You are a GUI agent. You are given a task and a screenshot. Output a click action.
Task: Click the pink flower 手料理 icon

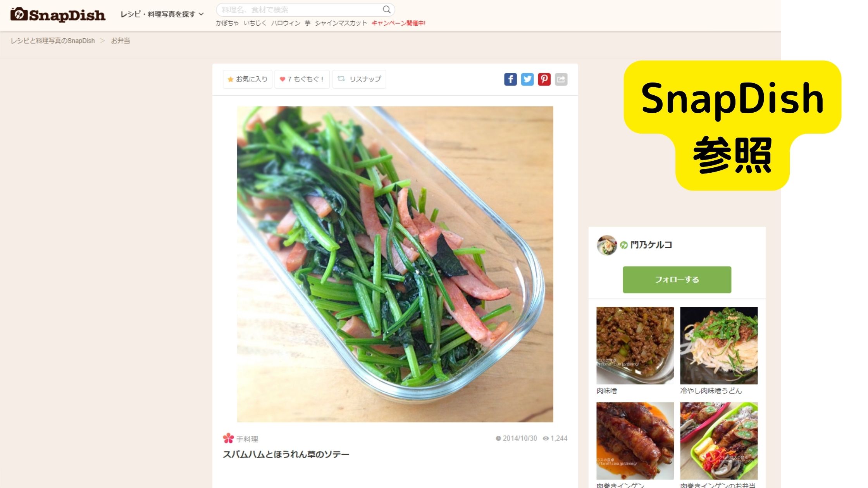(x=228, y=438)
